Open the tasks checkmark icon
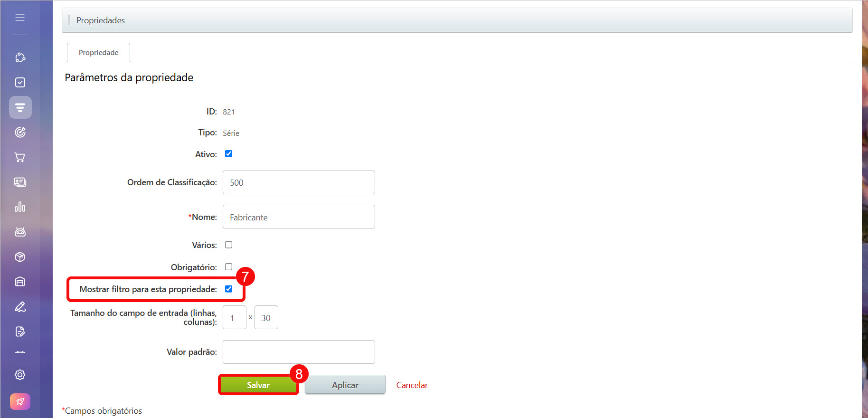 [x=20, y=83]
